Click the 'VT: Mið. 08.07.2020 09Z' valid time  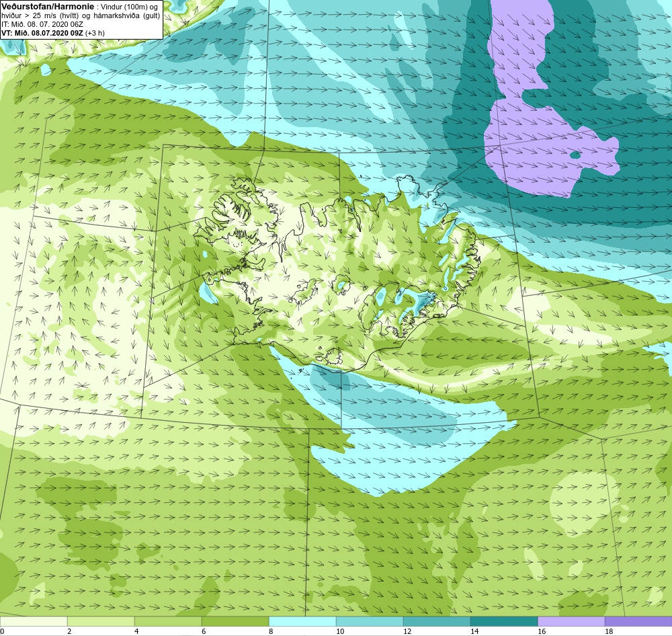(42, 33)
